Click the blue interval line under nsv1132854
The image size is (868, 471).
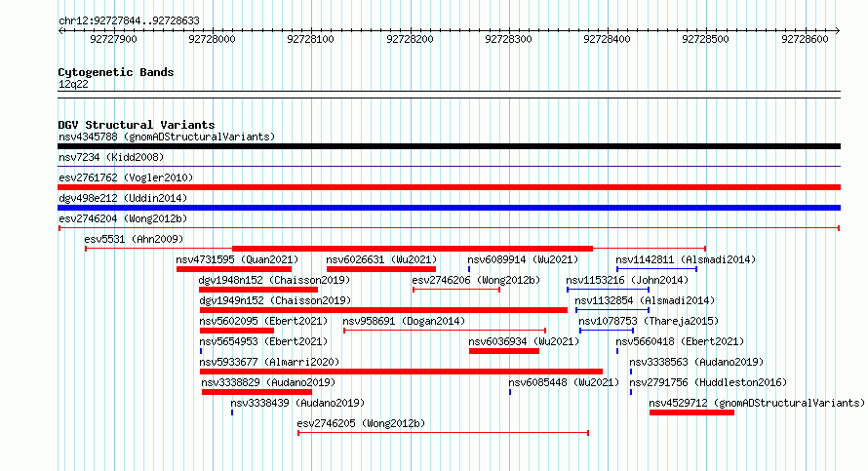[x=612, y=310]
